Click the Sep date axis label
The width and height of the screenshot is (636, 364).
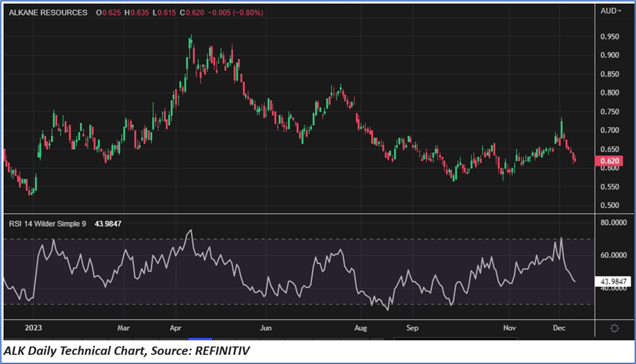point(412,328)
